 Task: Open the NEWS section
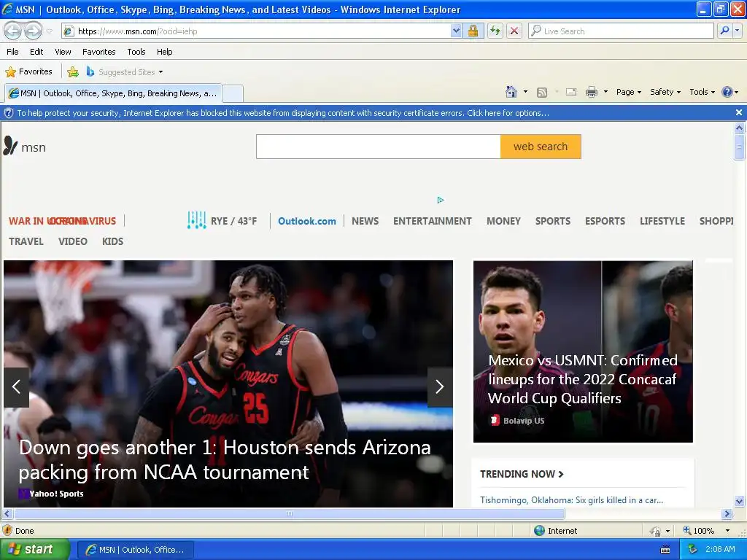click(365, 221)
